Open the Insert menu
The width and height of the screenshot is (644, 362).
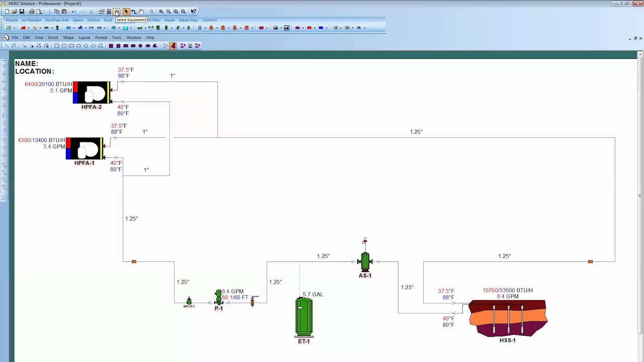(x=53, y=38)
